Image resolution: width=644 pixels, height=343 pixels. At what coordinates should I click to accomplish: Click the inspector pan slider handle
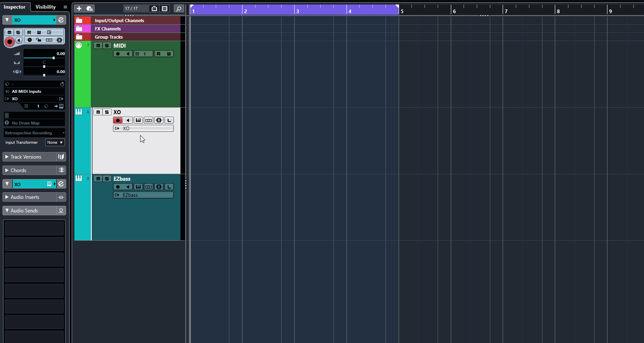pos(44,67)
